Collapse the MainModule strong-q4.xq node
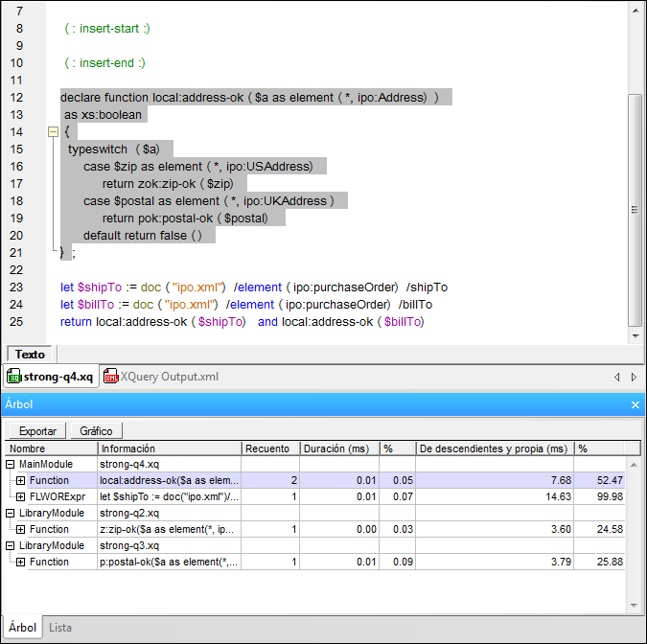Viewport: 647px width, 644px height. (x=11, y=464)
